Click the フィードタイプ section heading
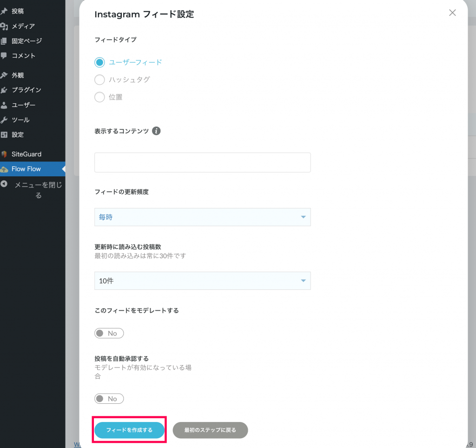Screen dimensions: 476x448 [x=116, y=40]
